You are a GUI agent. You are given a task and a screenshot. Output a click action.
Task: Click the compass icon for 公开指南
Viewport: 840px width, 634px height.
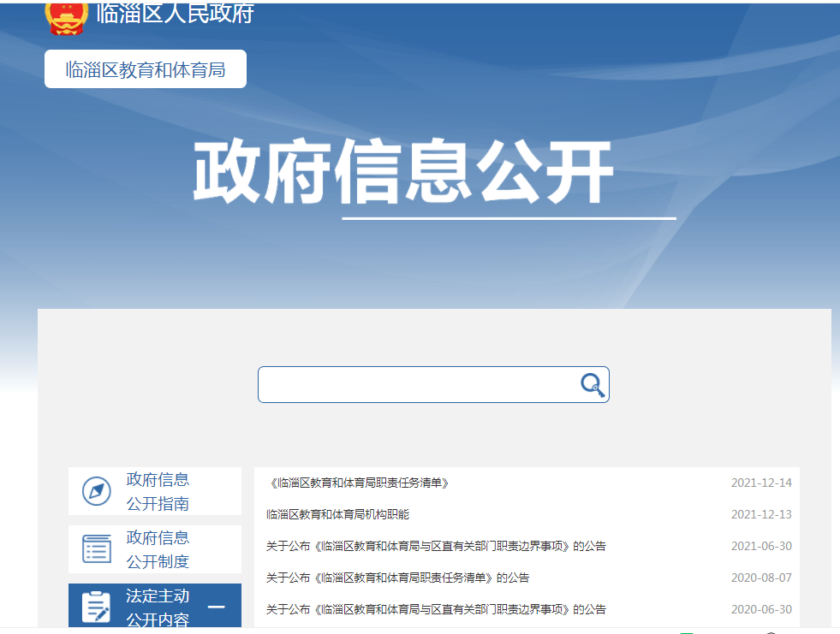(97, 491)
